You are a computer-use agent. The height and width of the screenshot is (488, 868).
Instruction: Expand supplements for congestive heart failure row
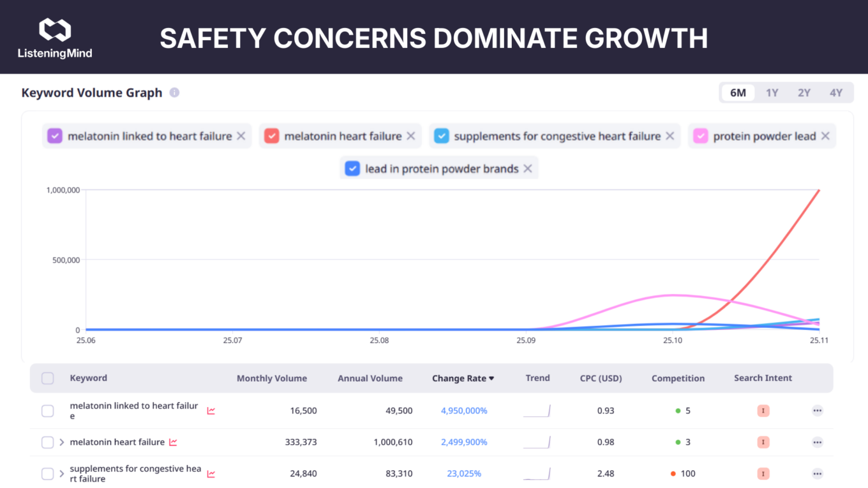pyautogui.click(x=62, y=474)
